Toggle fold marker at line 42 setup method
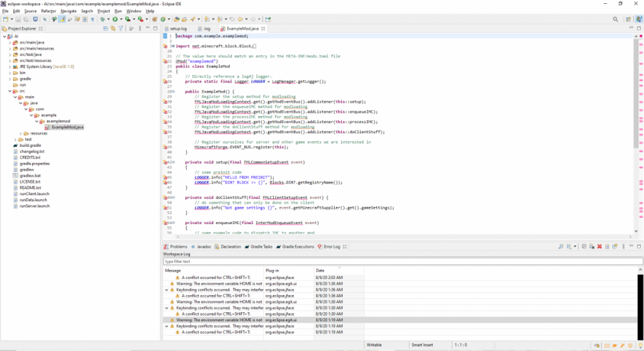The image size is (644, 351). click(x=173, y=162)
